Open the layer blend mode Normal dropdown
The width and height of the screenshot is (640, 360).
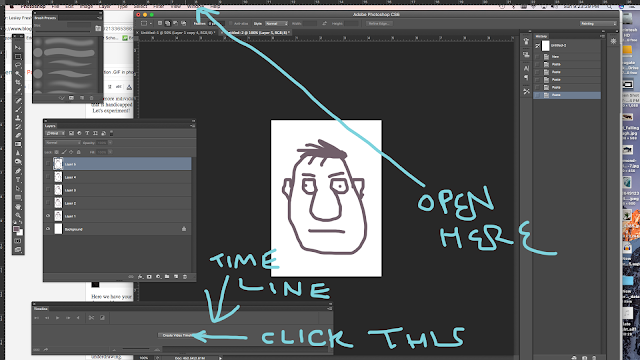[63, 143]
